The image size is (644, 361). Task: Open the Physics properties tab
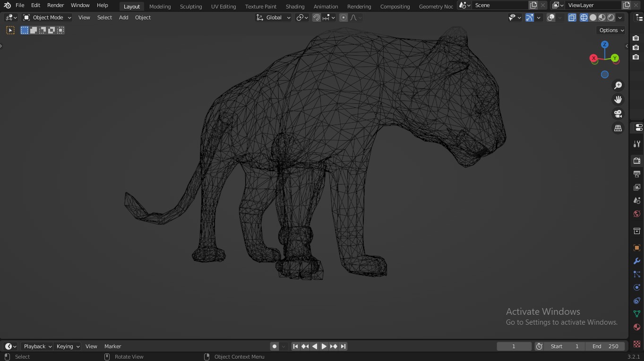point(637,287)
